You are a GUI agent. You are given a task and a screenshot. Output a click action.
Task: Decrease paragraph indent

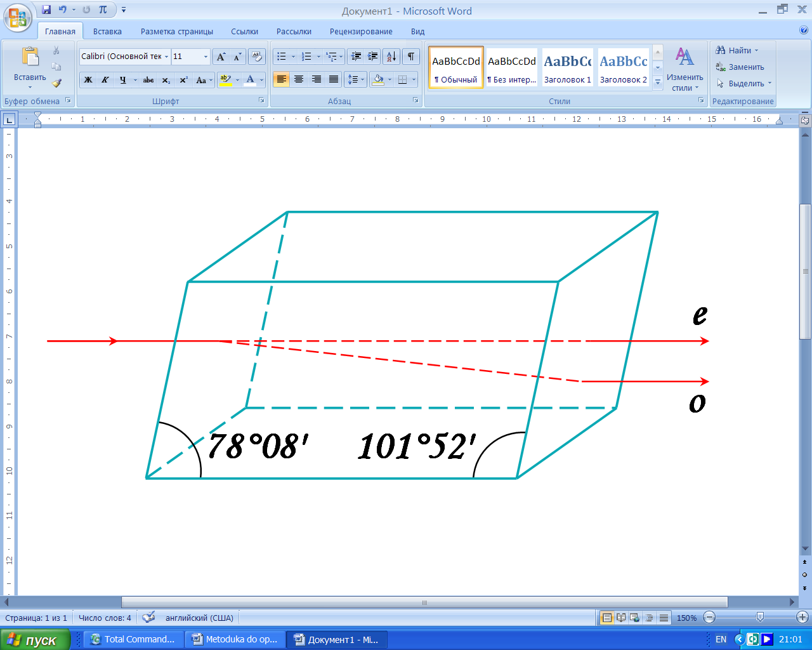pos(356,56)
